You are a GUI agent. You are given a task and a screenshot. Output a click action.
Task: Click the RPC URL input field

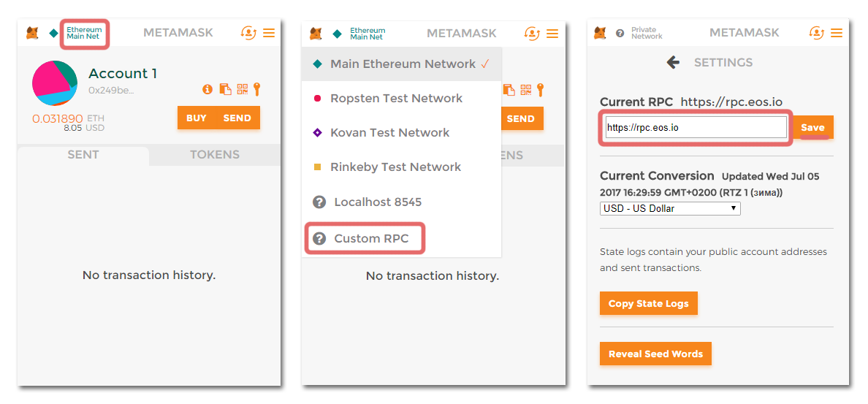[x=696, y=127]
